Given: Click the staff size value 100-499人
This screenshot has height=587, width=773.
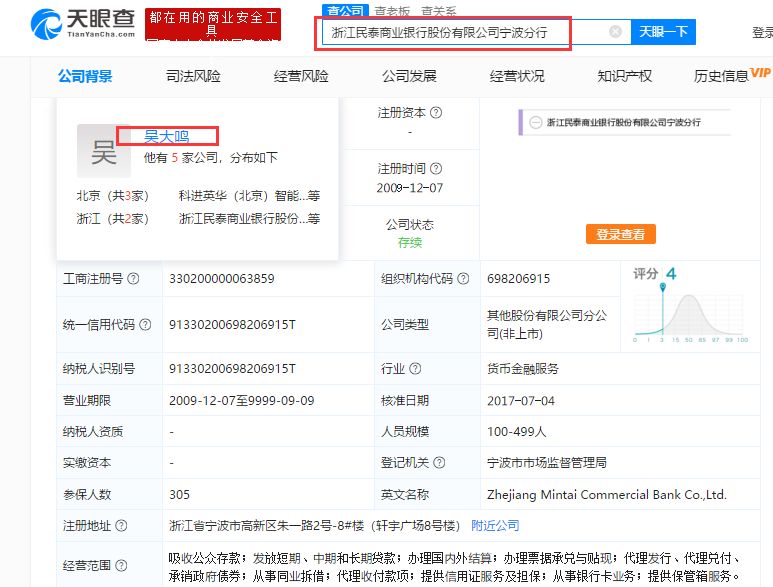Looking at the screenshot, I should point(516,432).
